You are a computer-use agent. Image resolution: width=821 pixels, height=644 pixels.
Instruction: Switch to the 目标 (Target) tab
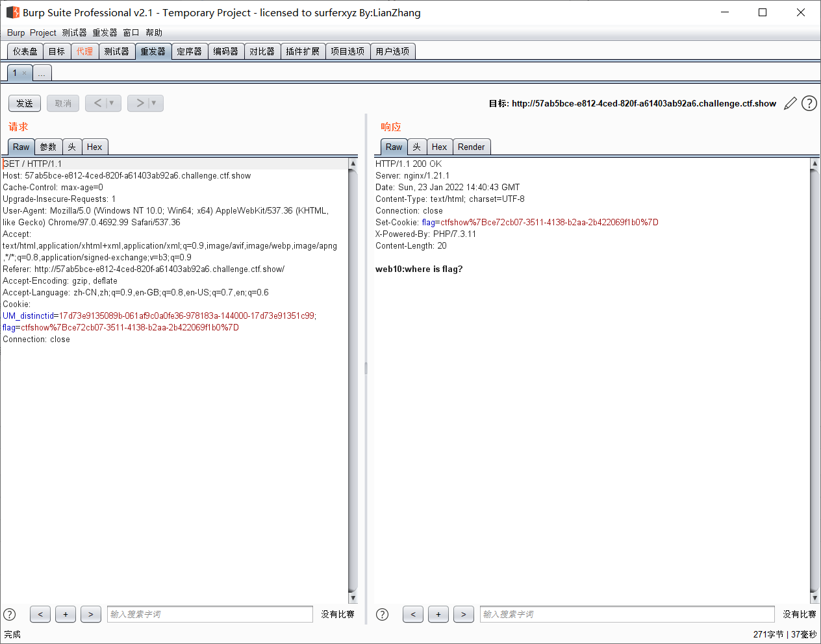coord(57,51)
